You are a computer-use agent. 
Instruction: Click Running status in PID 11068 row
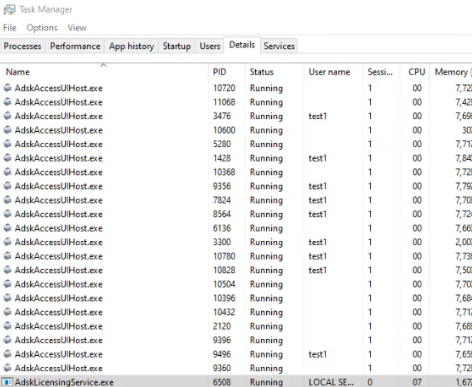[266, 102]
